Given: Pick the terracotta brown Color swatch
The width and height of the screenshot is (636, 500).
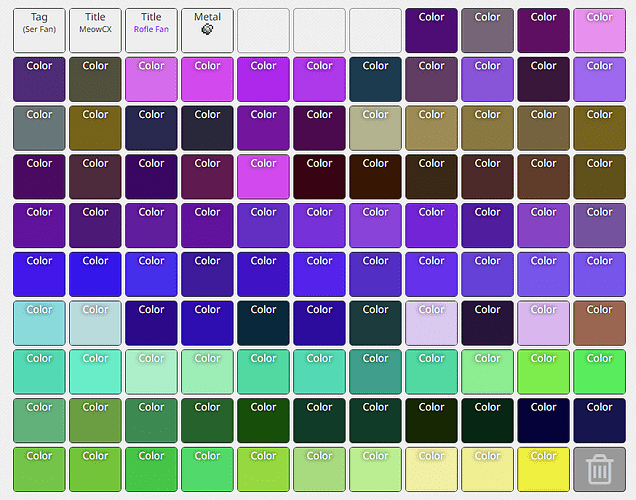Looking at the screenshot, I should (599, 323).
